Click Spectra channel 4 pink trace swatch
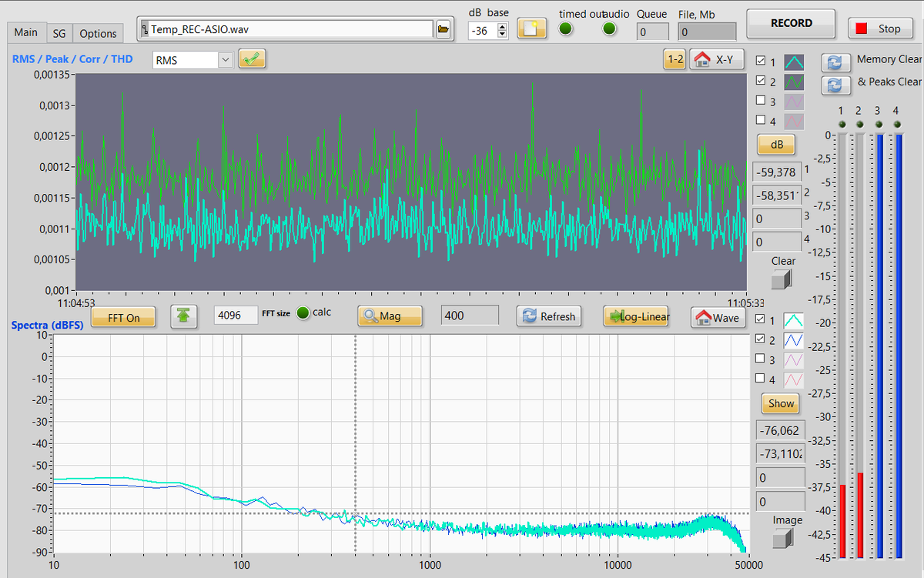This screenshot has height=578, width=924. (794, 379)
